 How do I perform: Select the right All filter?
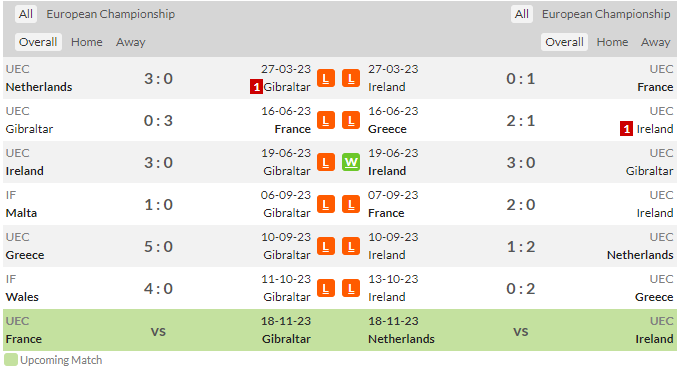coord(522,14)
